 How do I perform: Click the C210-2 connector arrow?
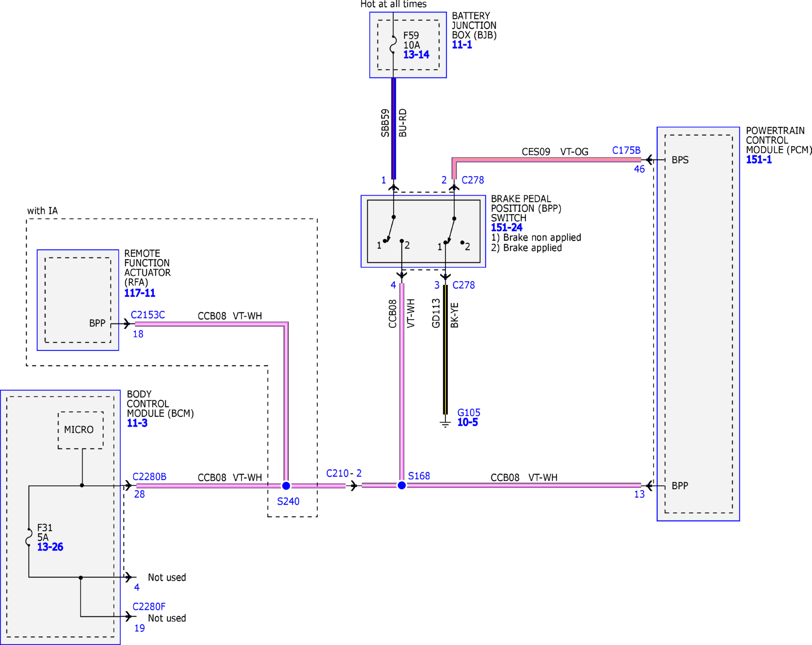point(354,486)
